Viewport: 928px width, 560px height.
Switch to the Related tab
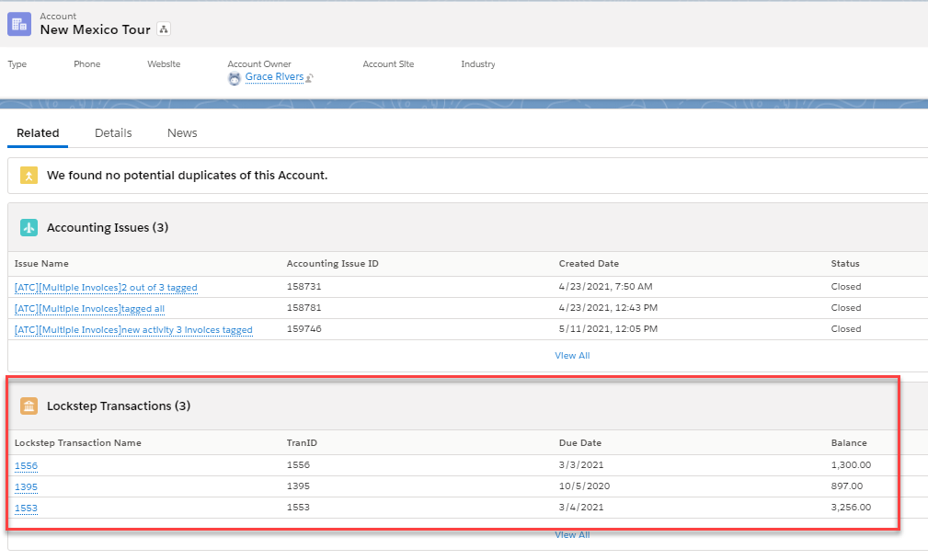[x=38, y=133]
